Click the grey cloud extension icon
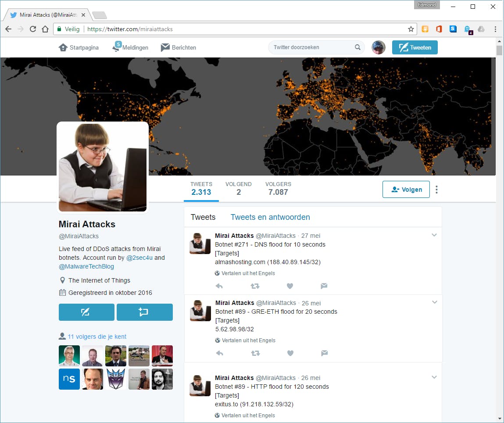Viewport: 504px width, 423px height. pyautogui.click(x=481, y=29)
